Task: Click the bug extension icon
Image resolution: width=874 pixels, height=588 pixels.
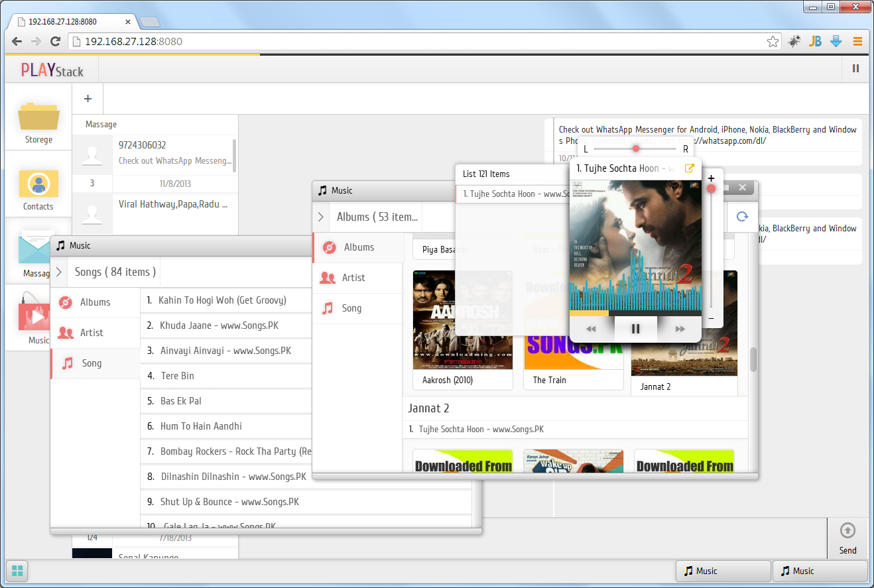Action: tap(794, 41)
